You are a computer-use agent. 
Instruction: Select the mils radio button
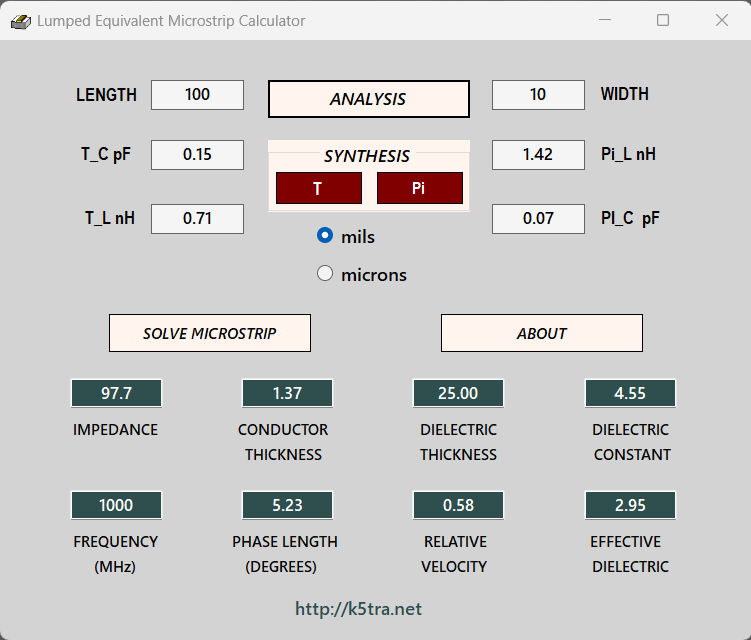click(325, 236)
